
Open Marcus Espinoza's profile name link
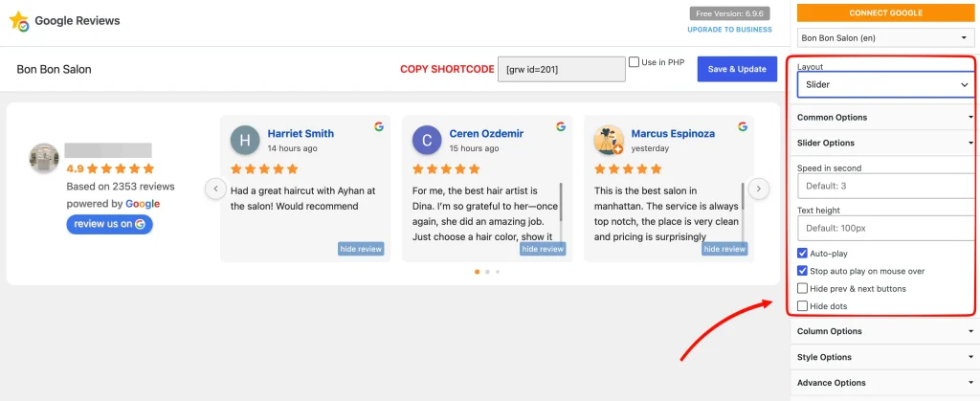click(x=673, y=134)
